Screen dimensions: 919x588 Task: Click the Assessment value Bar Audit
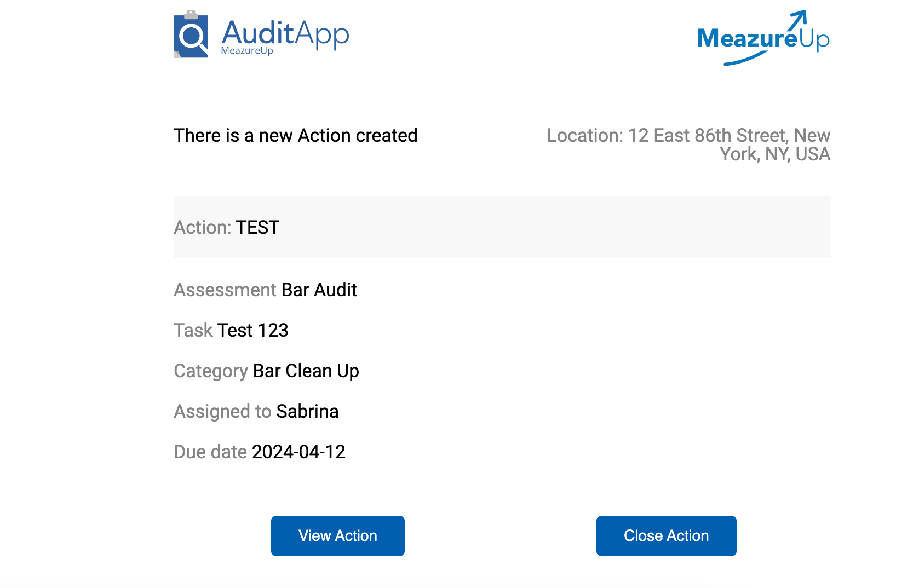(319, 290)
